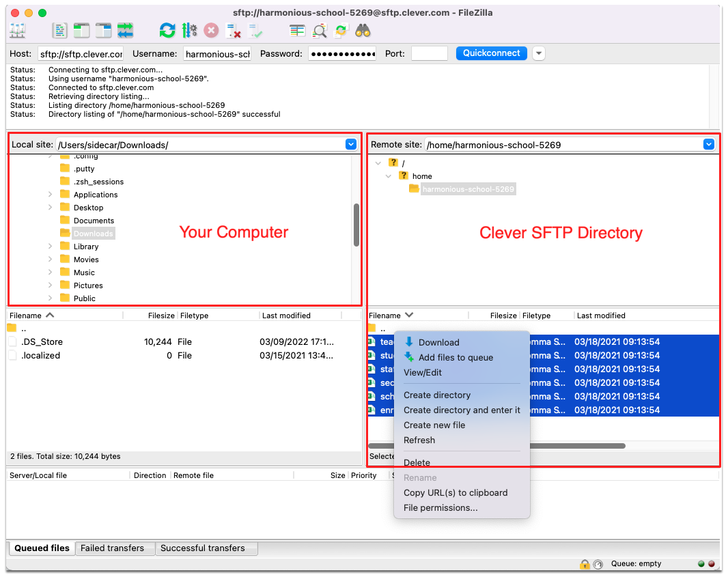The image size is (728, 575).
Task: Refresh the file and folder listings
Action: (167, 30)
